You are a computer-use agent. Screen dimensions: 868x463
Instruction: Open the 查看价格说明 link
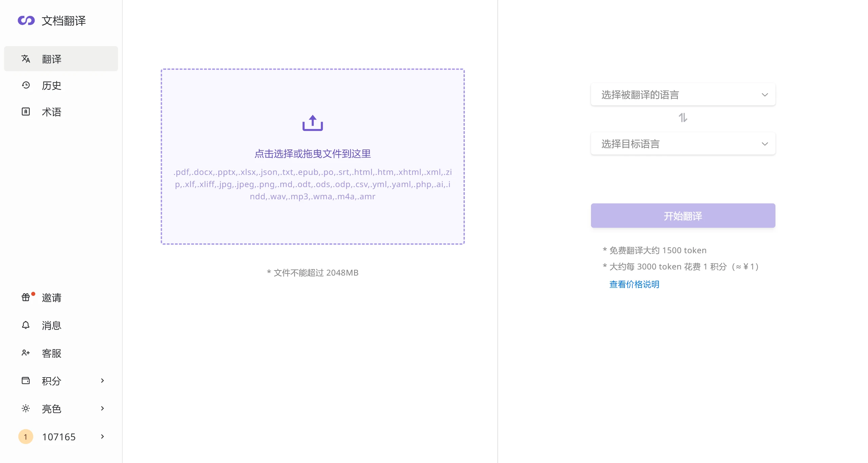tap(634, 284)
